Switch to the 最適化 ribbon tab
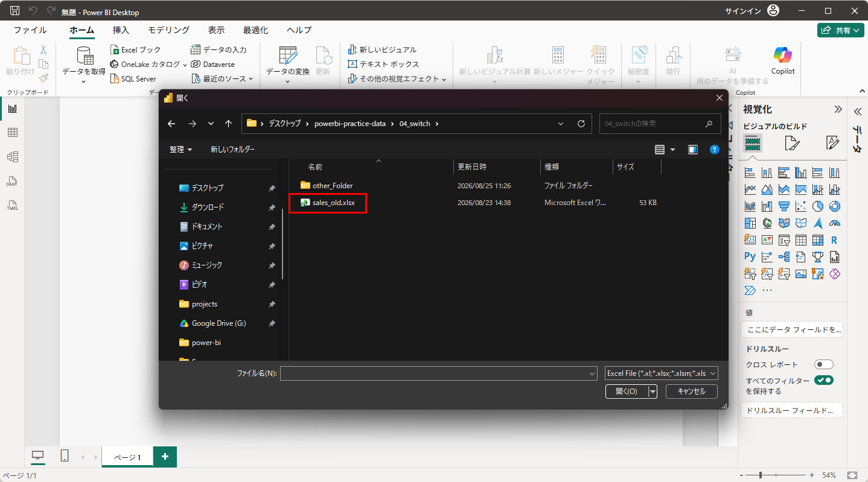 coord(256,30)
